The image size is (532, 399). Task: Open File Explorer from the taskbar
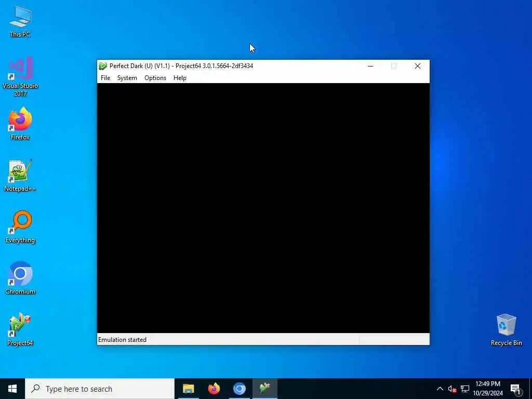188,389
